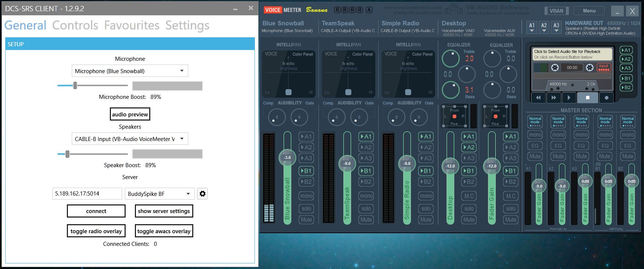Toggle recorder A3 output routing button
This screenshot has height=269, width=644.
626,68
